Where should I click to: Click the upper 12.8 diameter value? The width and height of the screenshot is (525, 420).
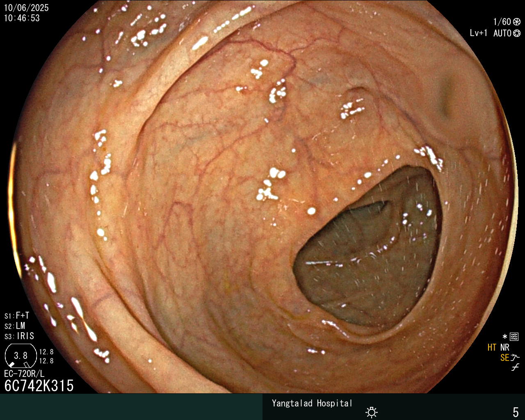(x=46, y=352)
